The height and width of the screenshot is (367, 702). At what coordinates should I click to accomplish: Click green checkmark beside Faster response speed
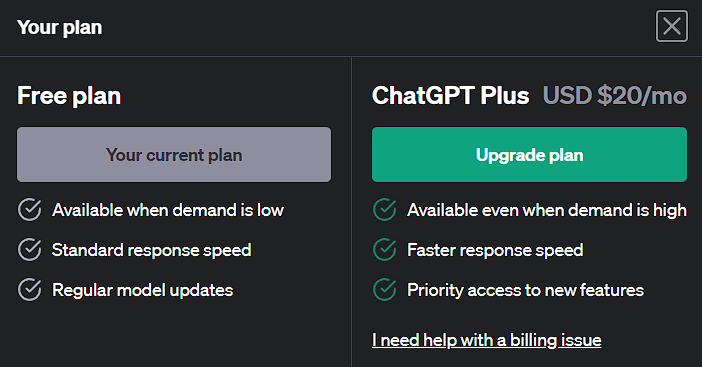click(385, 250)
